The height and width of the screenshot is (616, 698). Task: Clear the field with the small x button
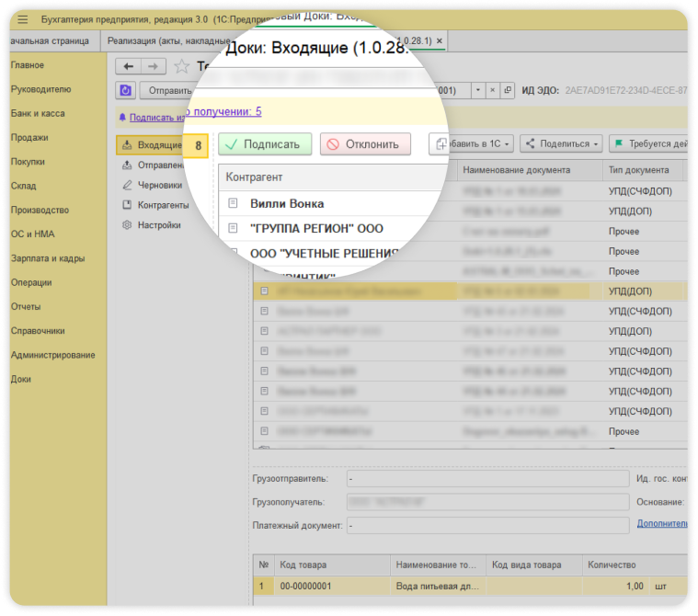click(493, 90)
